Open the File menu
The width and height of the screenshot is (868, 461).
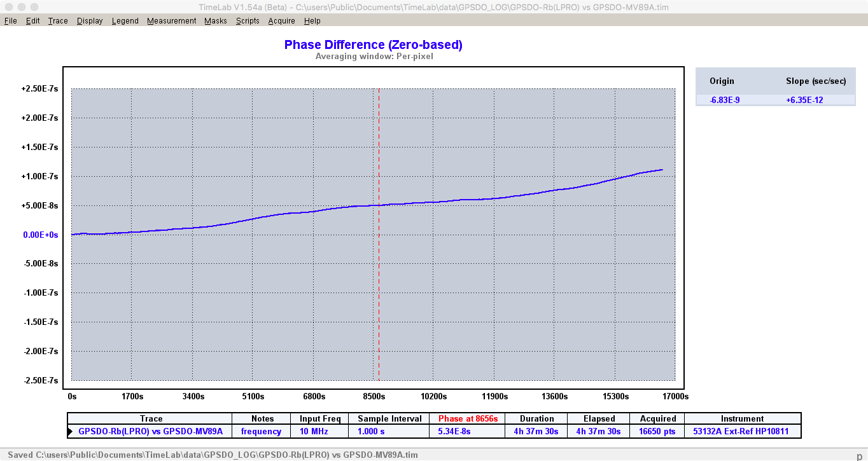coord(11,21)
